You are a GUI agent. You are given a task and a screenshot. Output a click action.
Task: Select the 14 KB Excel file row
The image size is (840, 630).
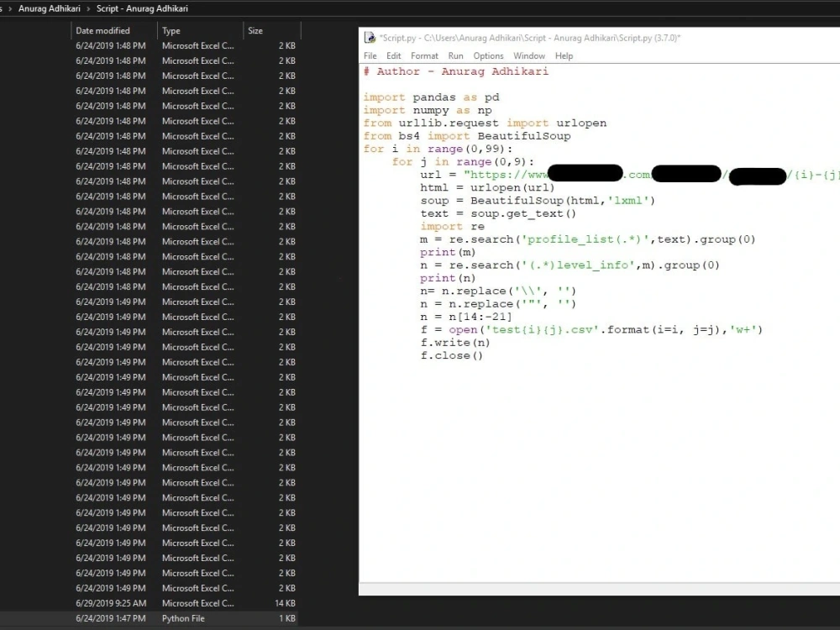click(149, 603)
